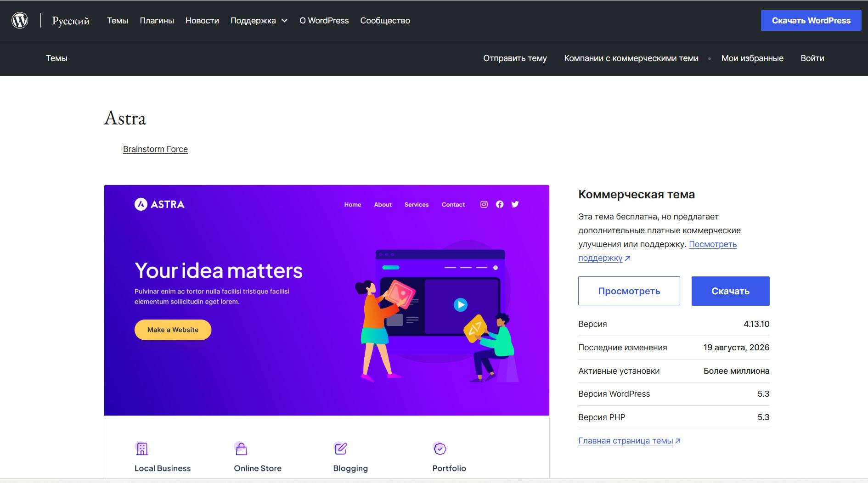This screenshot has width=868, height=483.
Task: Click the Local Business building icon
Action: (x=142, y=448)
